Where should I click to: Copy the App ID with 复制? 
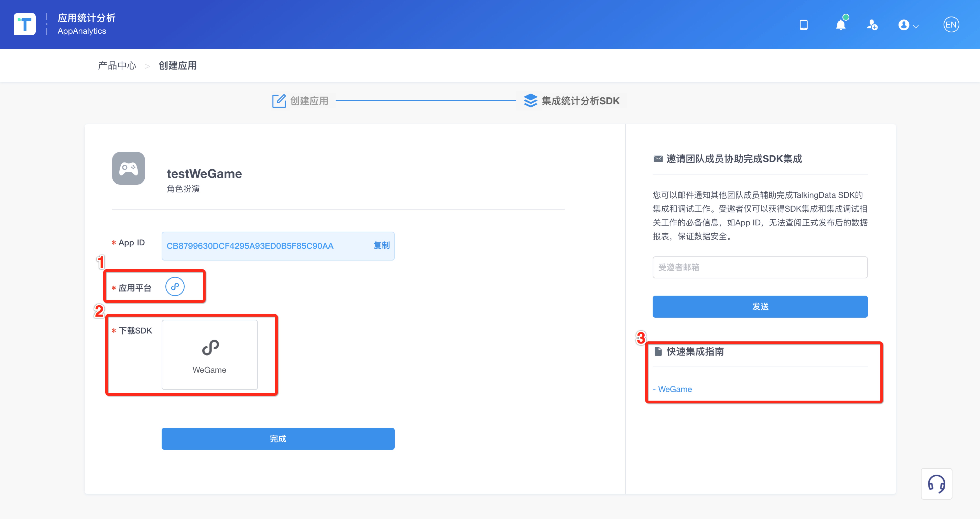point(382,246)
